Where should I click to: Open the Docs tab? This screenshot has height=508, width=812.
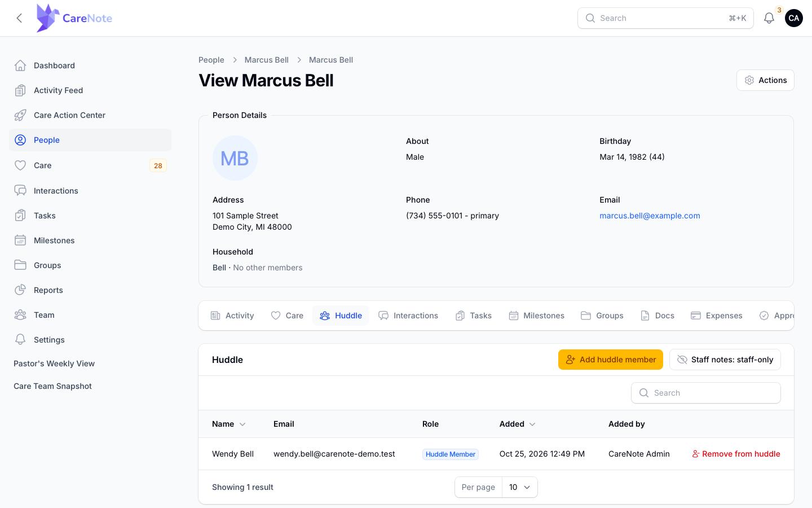pos(657,316)
